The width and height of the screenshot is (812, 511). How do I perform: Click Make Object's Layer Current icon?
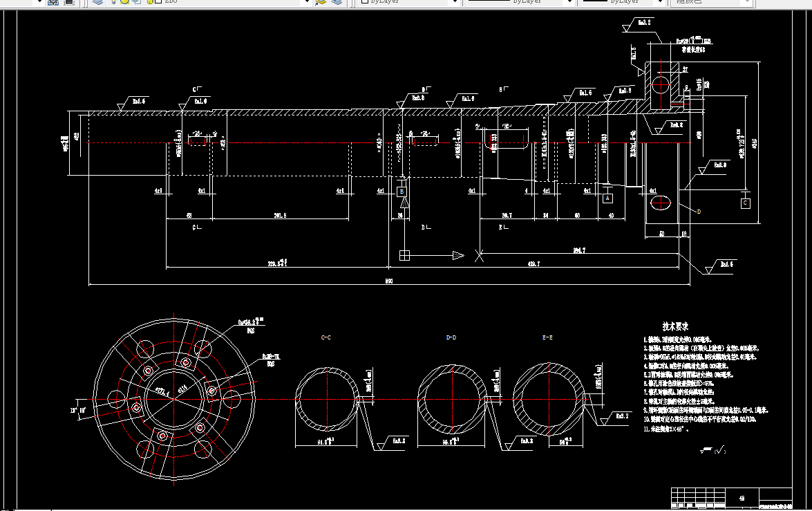point(321,2)
